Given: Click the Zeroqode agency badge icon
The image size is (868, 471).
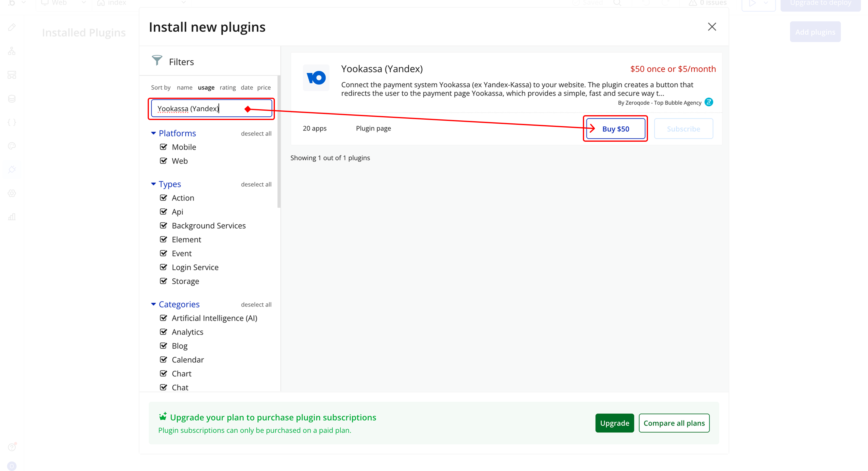Looking at the screenshot, I should [x=709, y=102].
